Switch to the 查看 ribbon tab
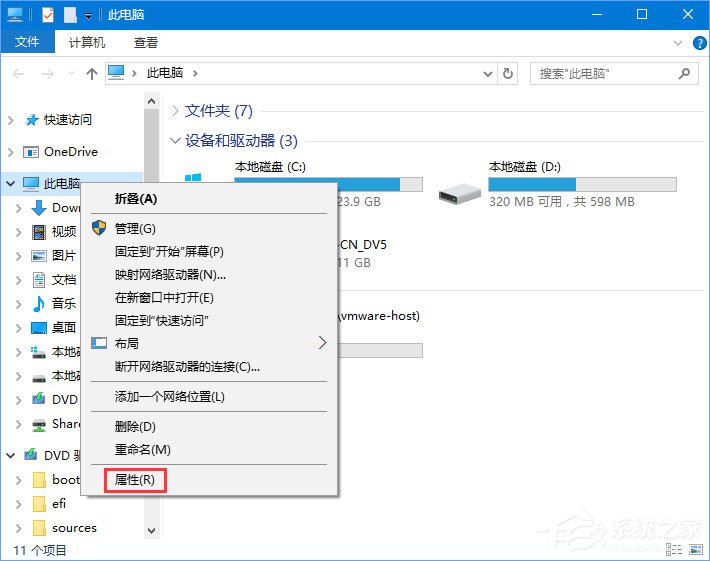The width and height of the screenshot is (710, 561). click(146, 42)
